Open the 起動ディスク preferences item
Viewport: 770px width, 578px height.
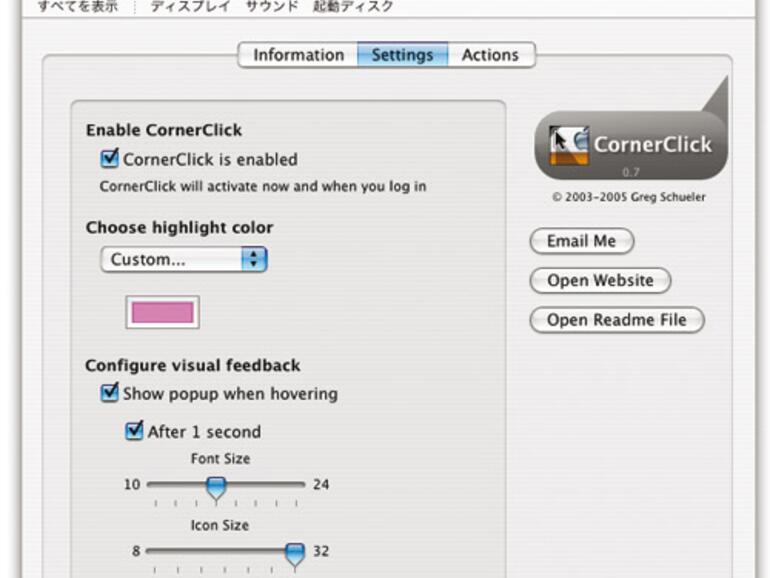pos(353,7)
